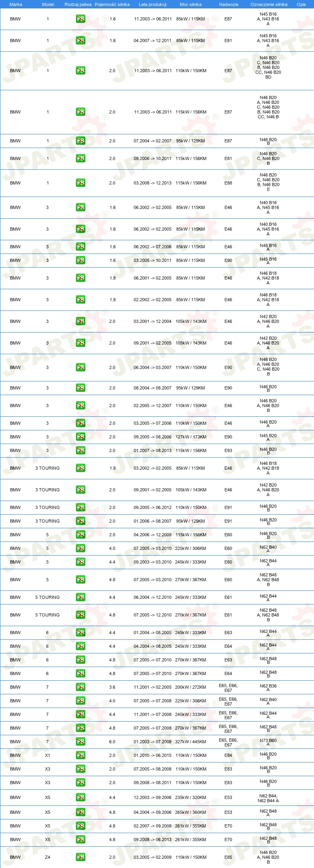Click fuel icon in BMW 6 4.8 E63 row
Viewport: 314px width, 868px height.
pyautogui.click(x=80, y=660)
